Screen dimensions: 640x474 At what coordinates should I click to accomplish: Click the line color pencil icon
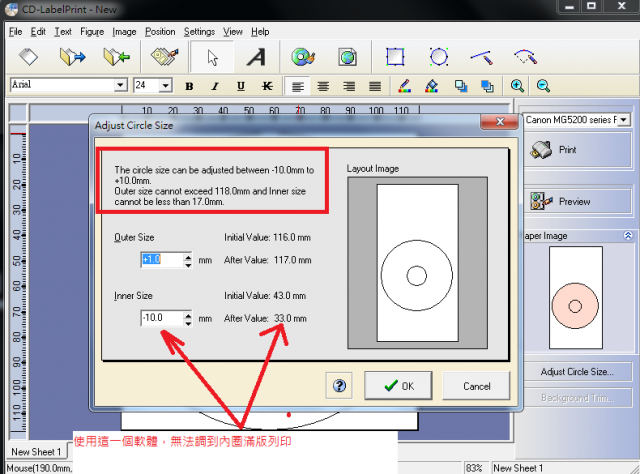(x=404, y=86)
